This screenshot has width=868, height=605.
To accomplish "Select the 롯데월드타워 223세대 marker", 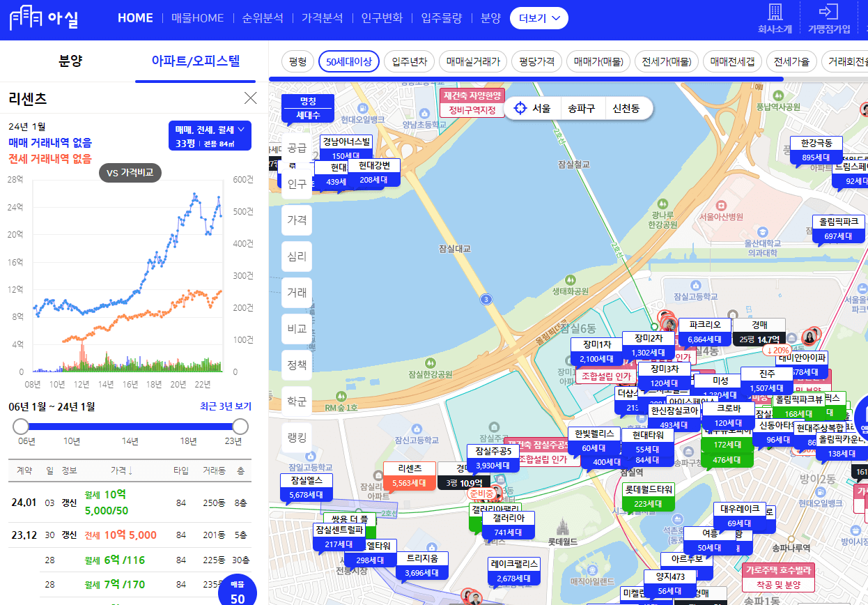I will pos(648,496).
